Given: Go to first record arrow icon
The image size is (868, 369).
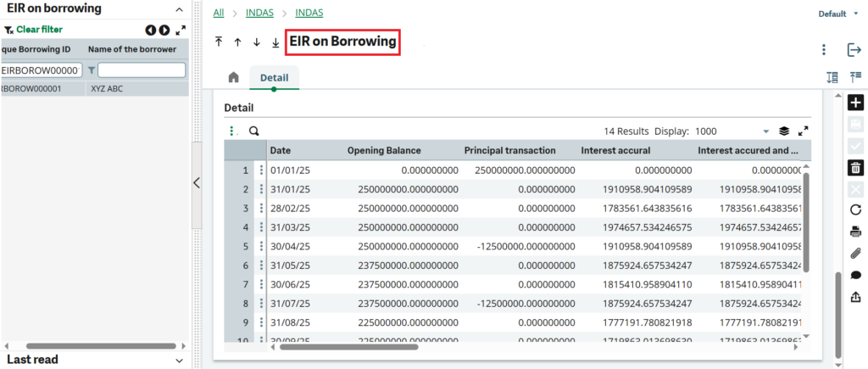Looking at the screenshot, I should [219, 42].
